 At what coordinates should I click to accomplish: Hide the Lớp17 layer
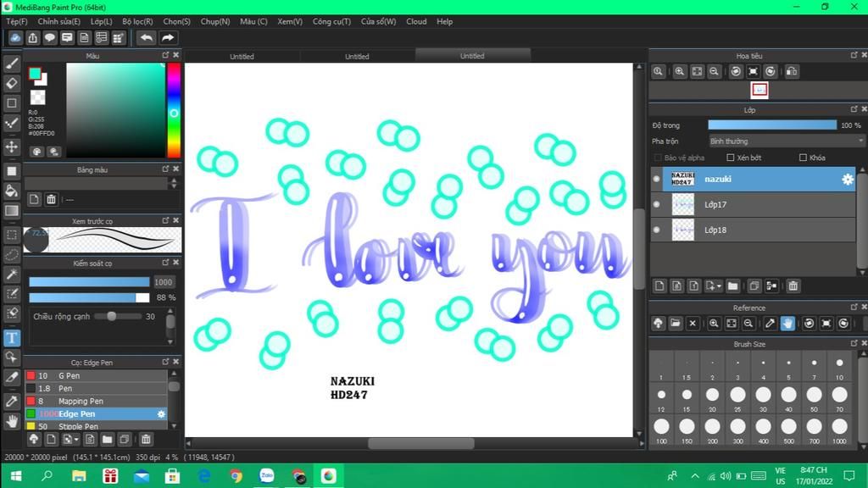tap(657, 205)
